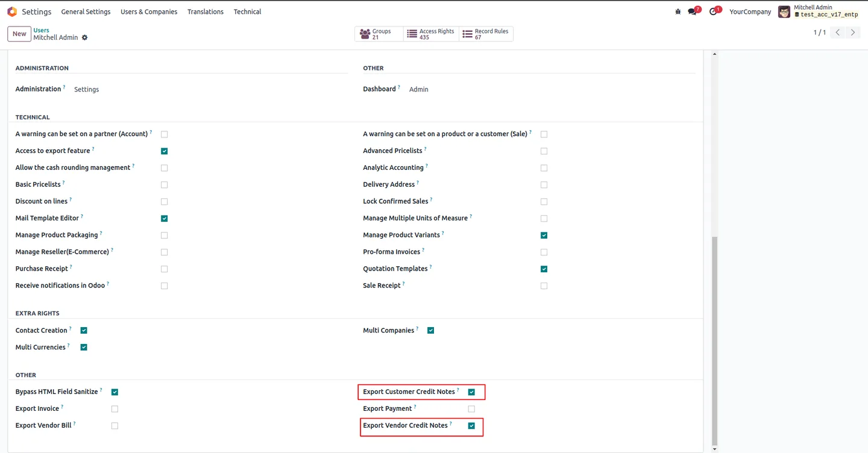Enable Analytic Accounting checkbox

pos(544,168)
